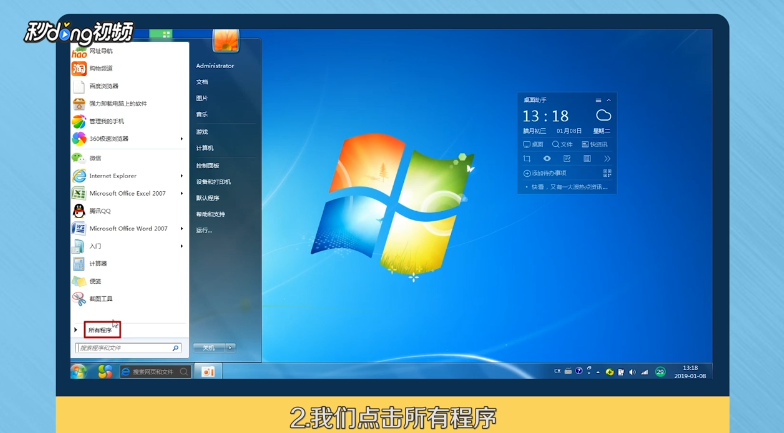Open the 便笺 sticky notes icon
This screenshot has height=433, width=784.
79,281
